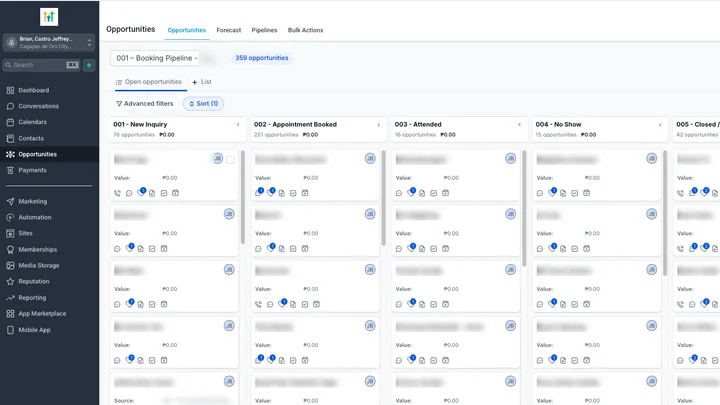Screen dimensions: 720x405
Task: Open Media Storage in sidebar
Action: (39, 265)
